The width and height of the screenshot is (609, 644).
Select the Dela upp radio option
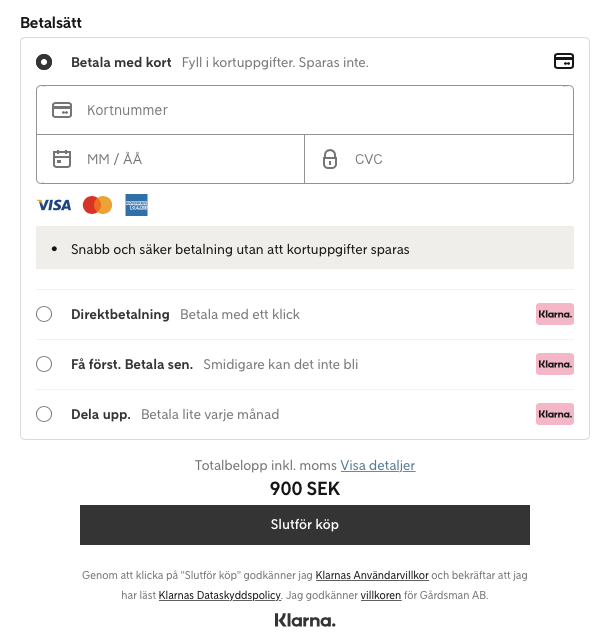[44, 414]
